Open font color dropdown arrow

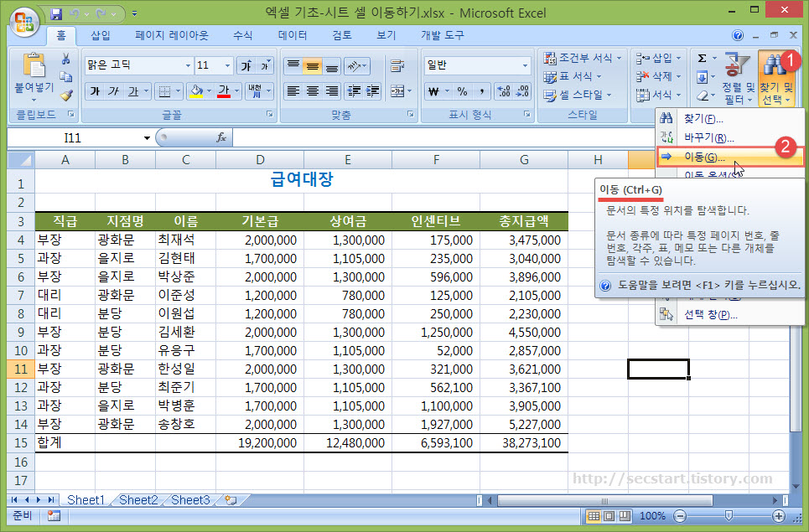point(236,92)
